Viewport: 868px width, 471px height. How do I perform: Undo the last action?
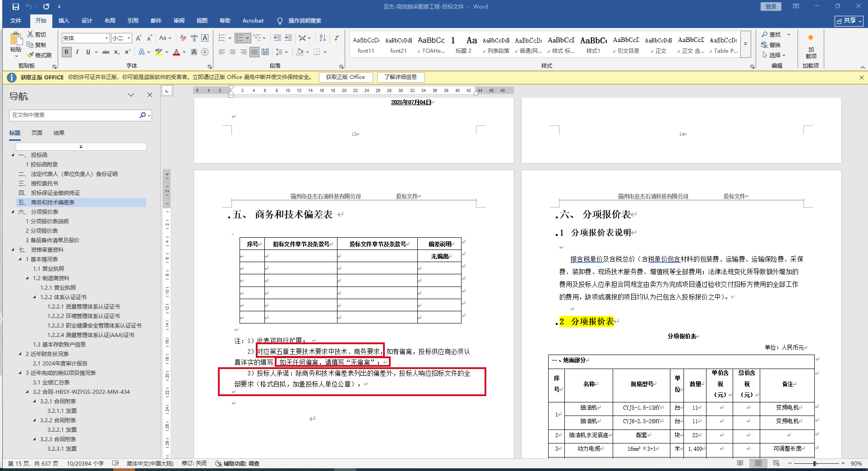click(x=29, y=7)
